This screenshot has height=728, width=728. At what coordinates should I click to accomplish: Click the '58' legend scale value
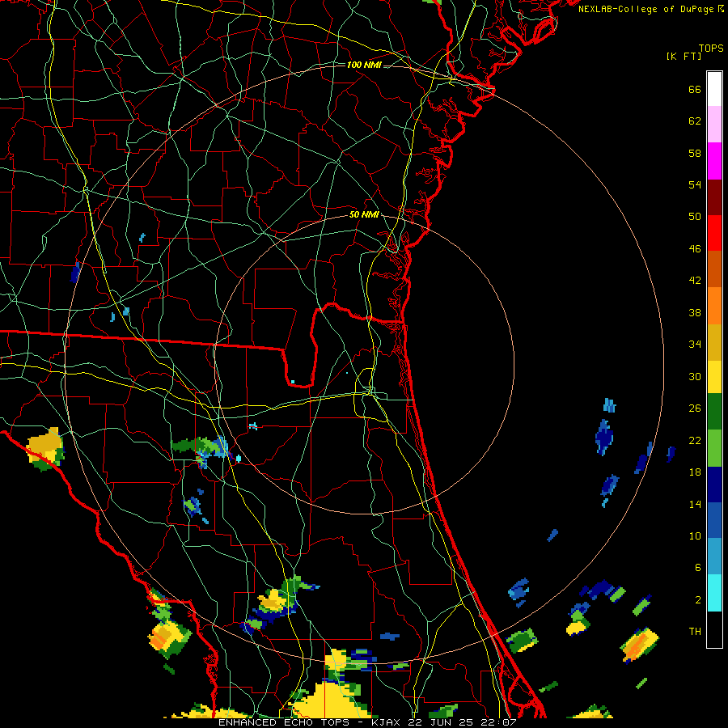pyautogui.click(x=695, y=153)
